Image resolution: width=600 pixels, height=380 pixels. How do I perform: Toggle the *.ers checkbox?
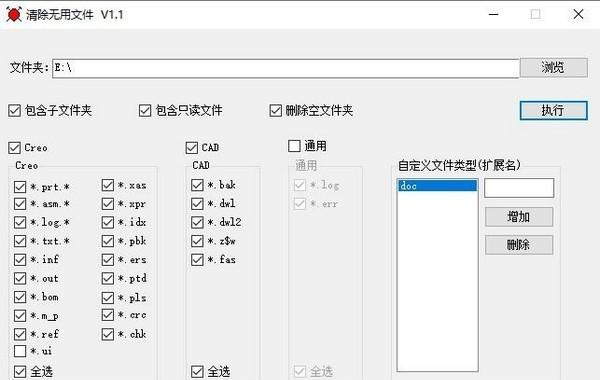[108, 260]
